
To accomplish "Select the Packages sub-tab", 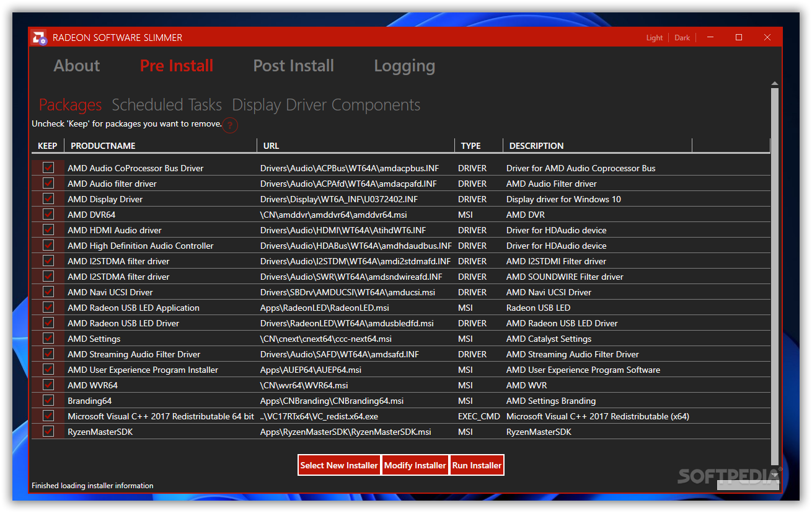I will coord(70,105).
